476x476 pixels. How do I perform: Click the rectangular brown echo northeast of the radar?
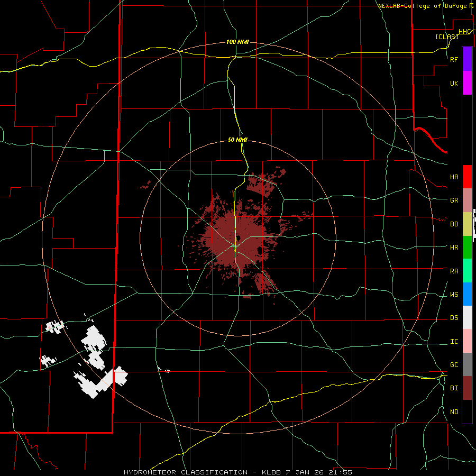point(261,185)
